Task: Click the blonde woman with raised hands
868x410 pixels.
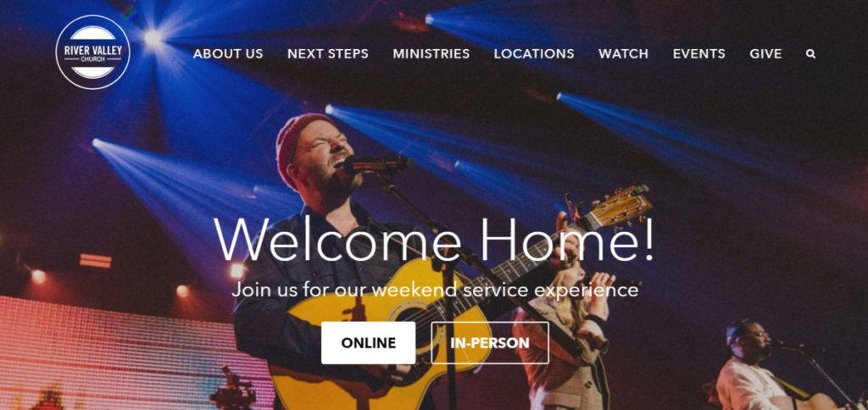Action: tap(562, 337)
